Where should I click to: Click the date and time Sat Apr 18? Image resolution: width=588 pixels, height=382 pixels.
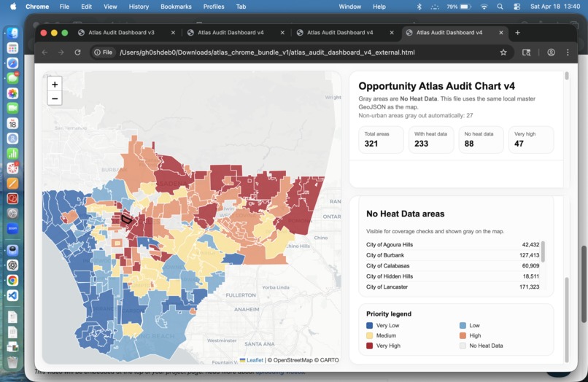pos(555,7)
